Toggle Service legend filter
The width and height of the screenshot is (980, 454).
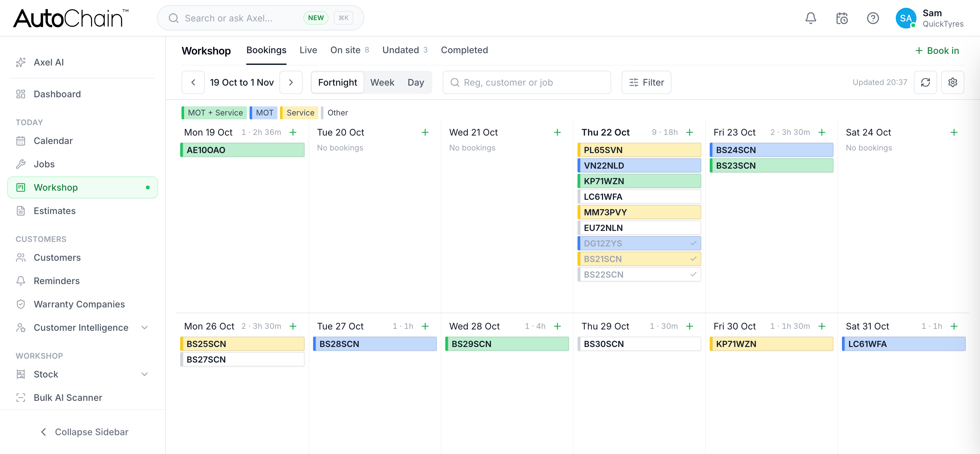coord(299,113)
